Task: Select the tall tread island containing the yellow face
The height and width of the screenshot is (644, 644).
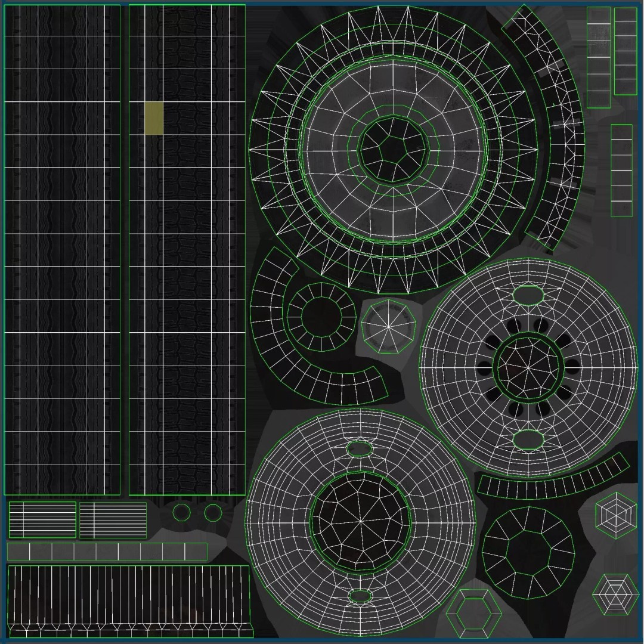Action: [187, 250]
